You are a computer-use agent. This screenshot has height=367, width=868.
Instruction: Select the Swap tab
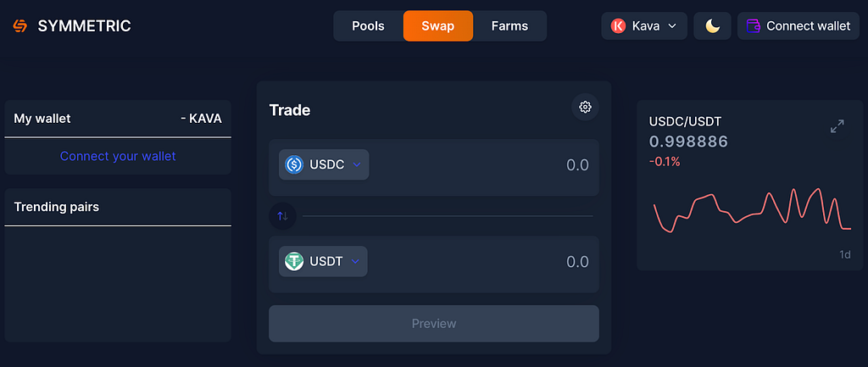(x=438, y=26)
